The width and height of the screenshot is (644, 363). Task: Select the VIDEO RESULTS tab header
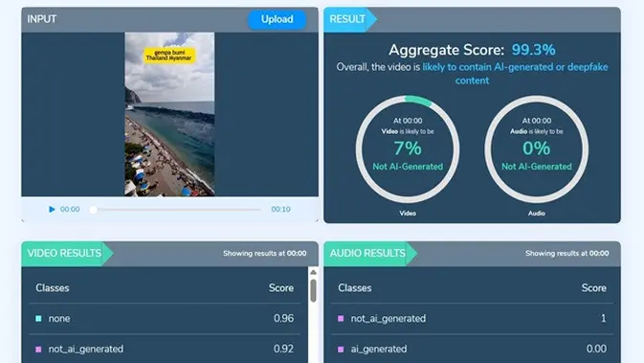tap(65, 253)
